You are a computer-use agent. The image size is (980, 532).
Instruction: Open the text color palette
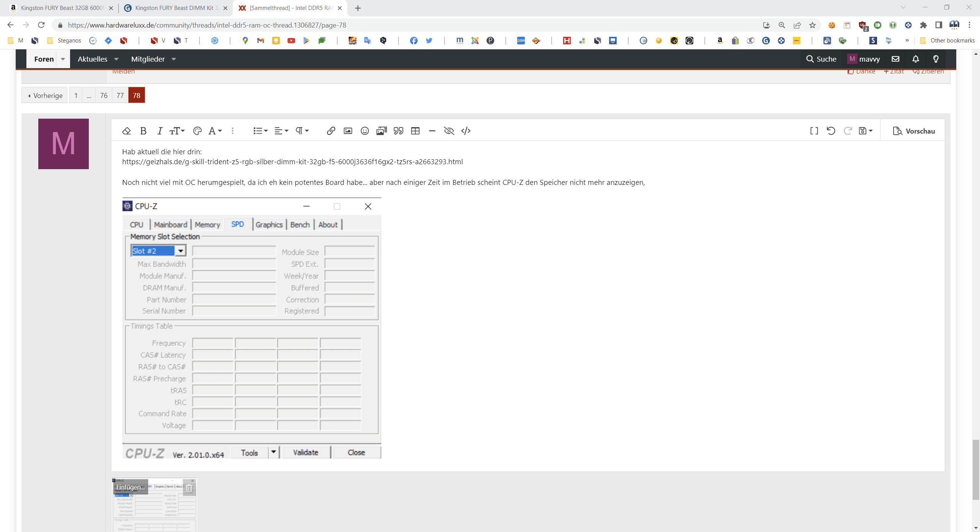pyautogui.click(x=197, y=131)
